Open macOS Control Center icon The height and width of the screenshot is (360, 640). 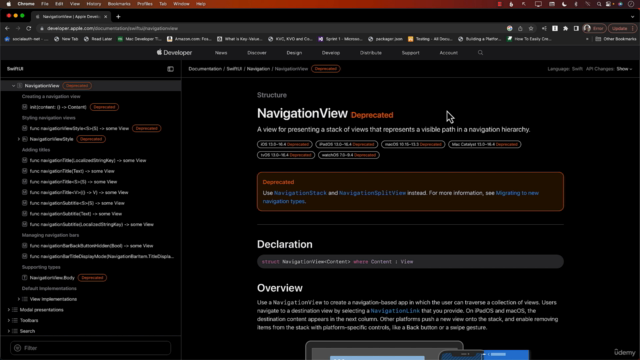coord(609,4)
